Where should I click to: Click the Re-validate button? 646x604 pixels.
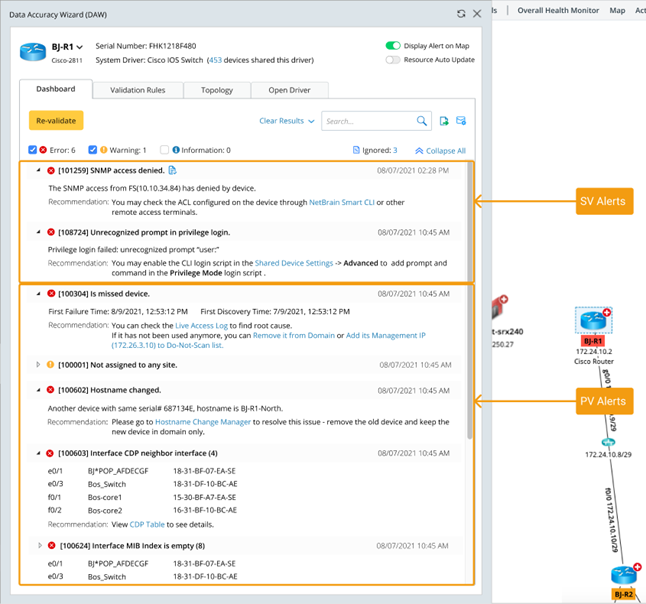click(56, 120)
